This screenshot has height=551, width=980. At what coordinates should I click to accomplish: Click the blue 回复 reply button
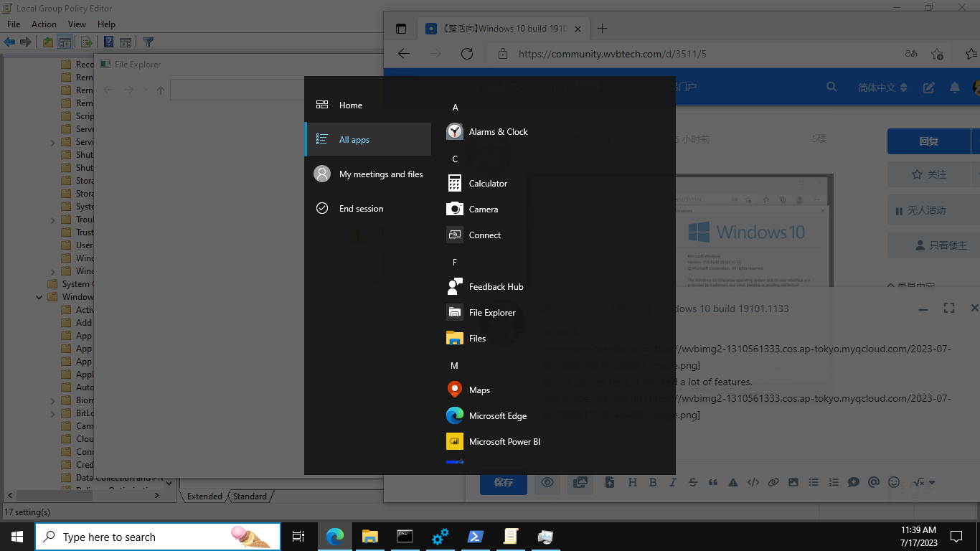click(x=928, y=141)
